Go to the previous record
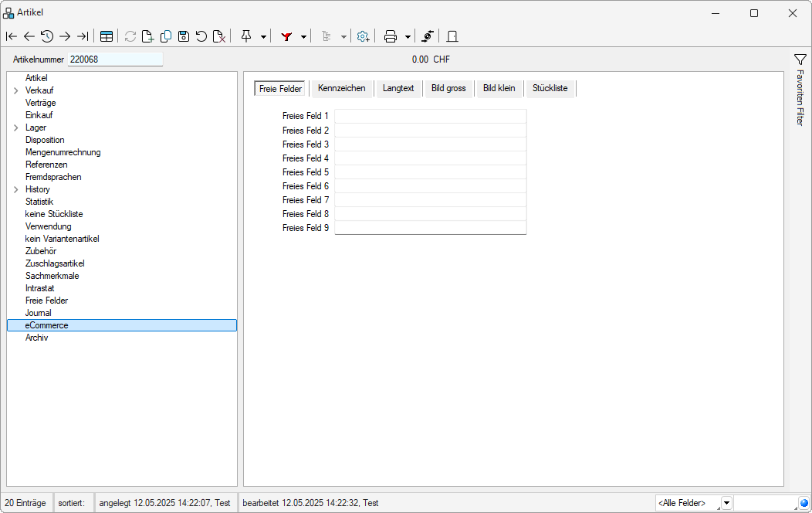 [x=29, y=36]
